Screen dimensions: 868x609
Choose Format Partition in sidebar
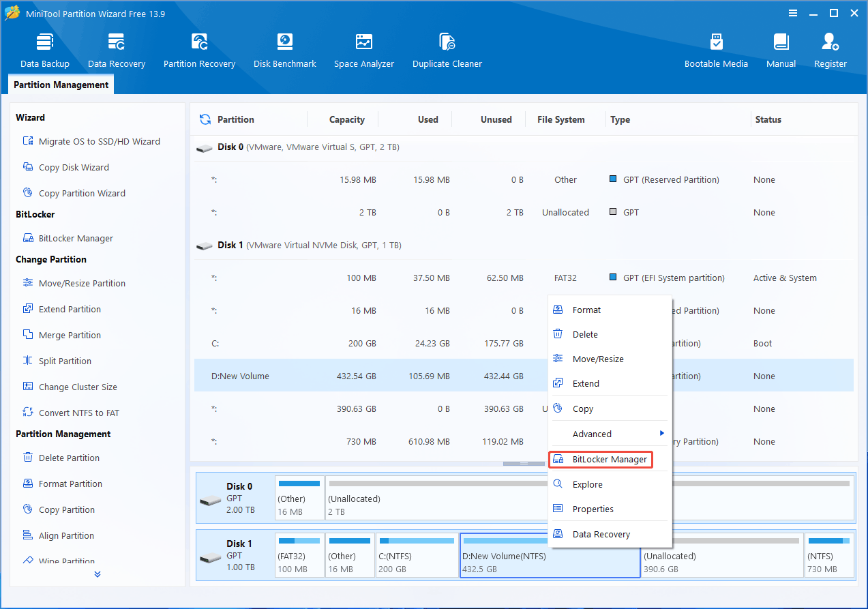(x=62, y=484)
